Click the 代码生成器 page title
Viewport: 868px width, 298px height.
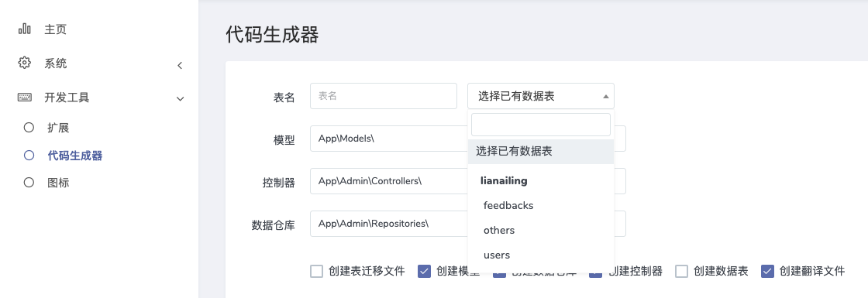coord(272,34)
